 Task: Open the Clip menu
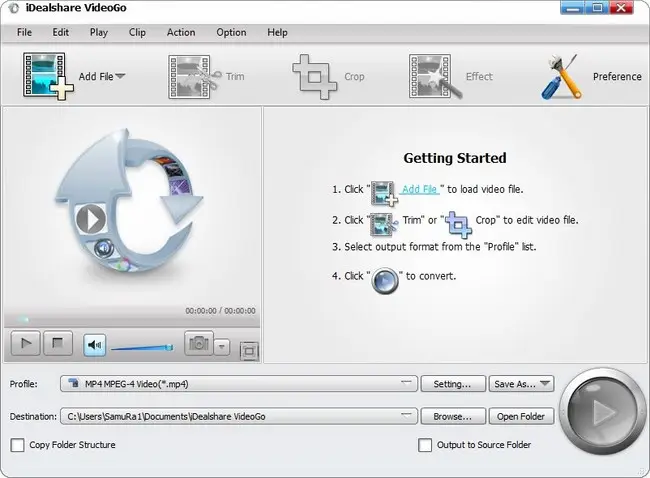(x=137, y=32)
